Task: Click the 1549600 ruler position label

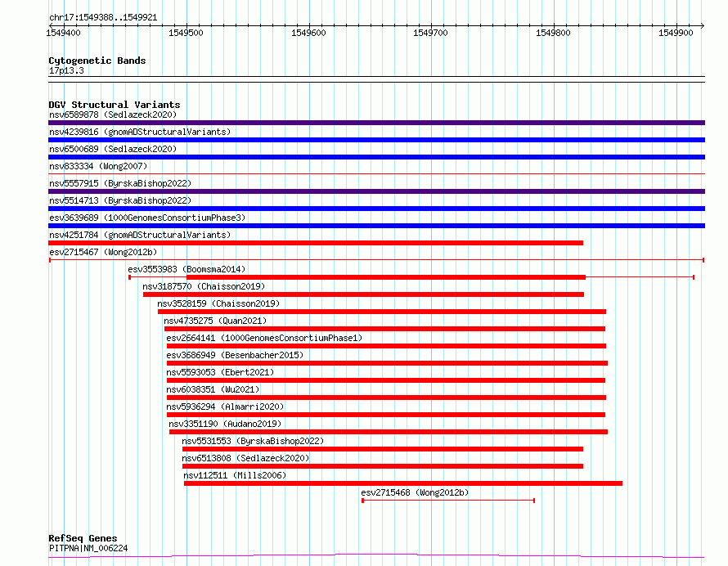Action: 308,33
